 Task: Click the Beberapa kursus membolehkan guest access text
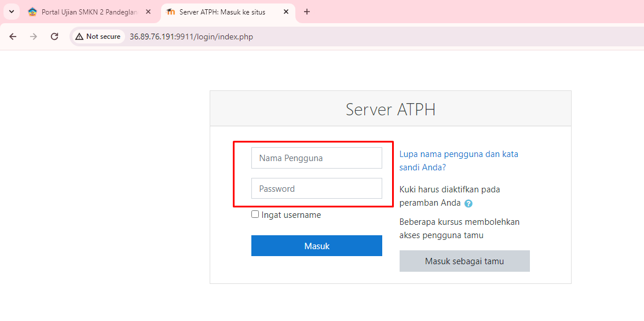[x=459, y=228]
